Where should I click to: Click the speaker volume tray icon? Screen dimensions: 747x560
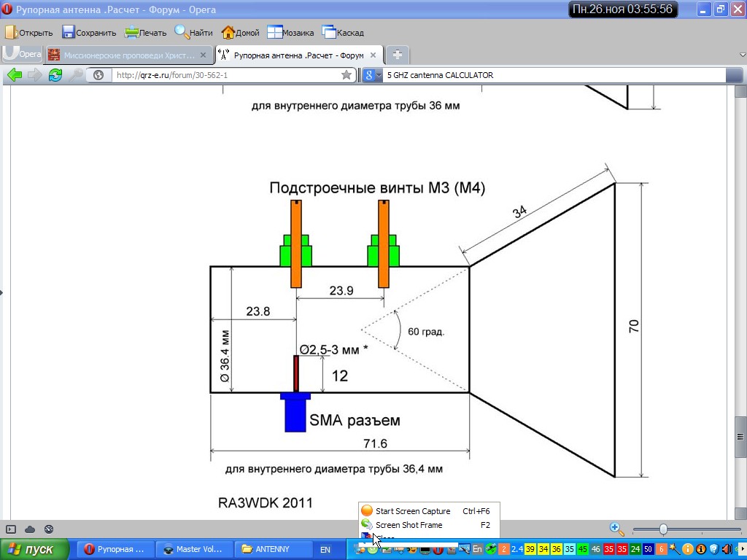click(727, 549)
